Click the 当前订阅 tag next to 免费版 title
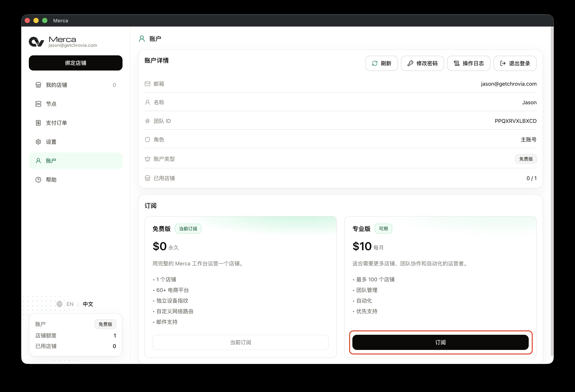Image resolution: width=575 pixels, height=392 pixels. click(x=188, y=229)
